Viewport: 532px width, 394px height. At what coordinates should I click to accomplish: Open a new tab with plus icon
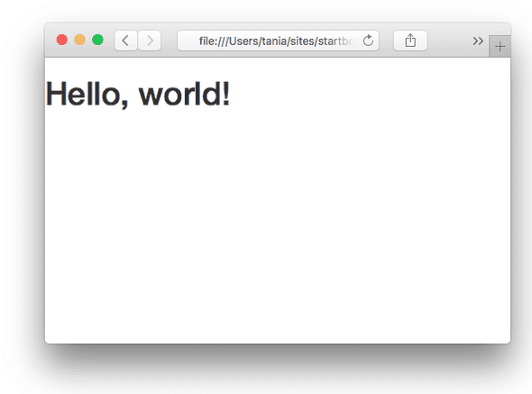coord(500,47)
